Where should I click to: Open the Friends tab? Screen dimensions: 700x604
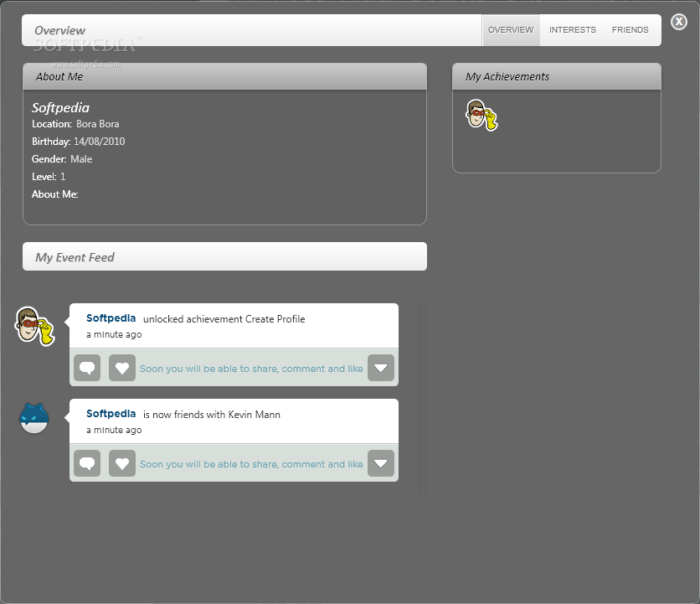click(630, 30)
